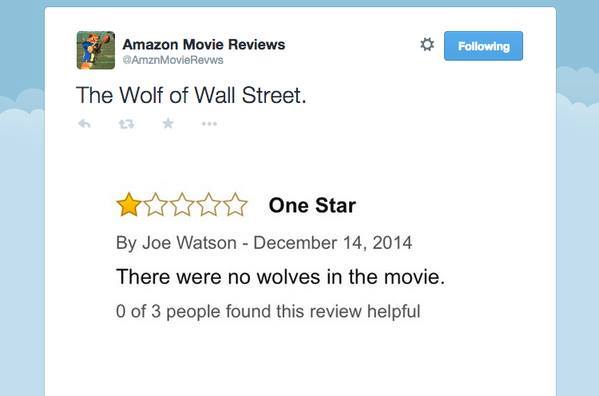599x396 pixels.
Task: Click the third empty rating star
Action: tap(182, 204)
